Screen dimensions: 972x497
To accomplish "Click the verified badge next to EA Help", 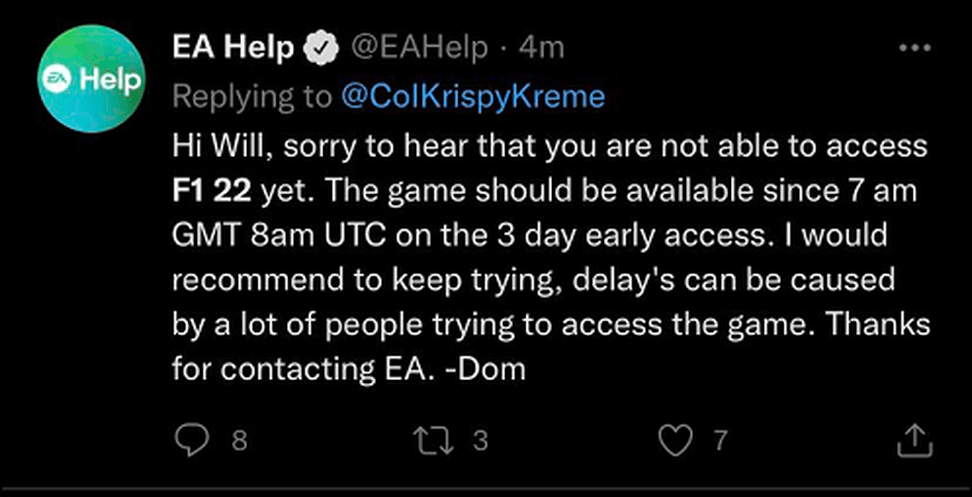I will tap(320, 49).
